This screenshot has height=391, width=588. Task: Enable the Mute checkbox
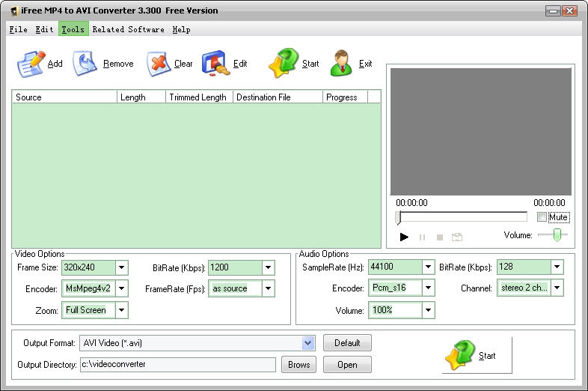click(x=542, y=217)
